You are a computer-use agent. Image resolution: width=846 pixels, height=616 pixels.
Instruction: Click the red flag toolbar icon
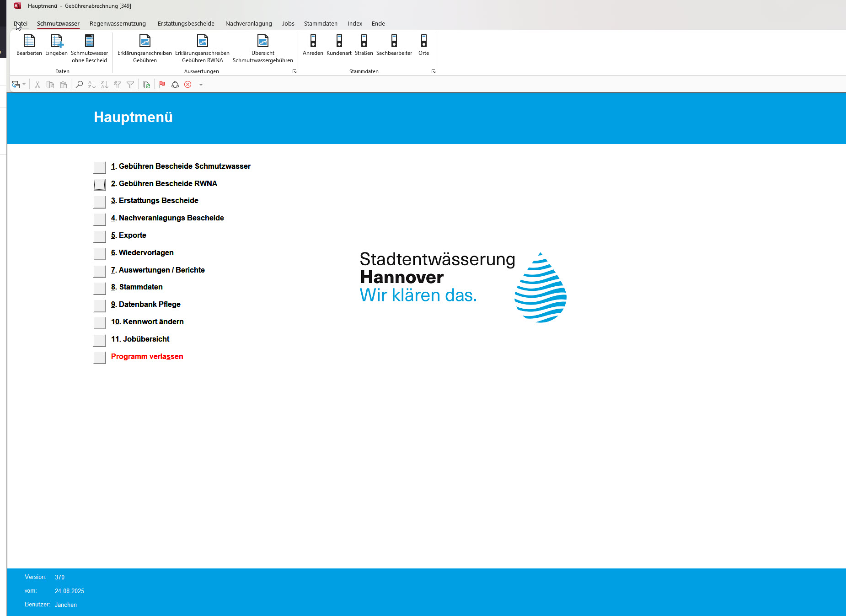162,85
